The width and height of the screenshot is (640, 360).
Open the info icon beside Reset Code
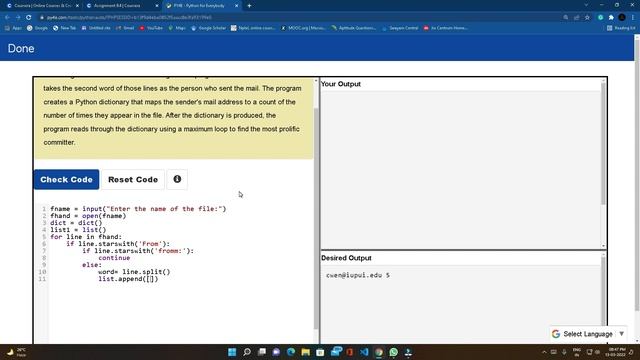click(177, 179)
